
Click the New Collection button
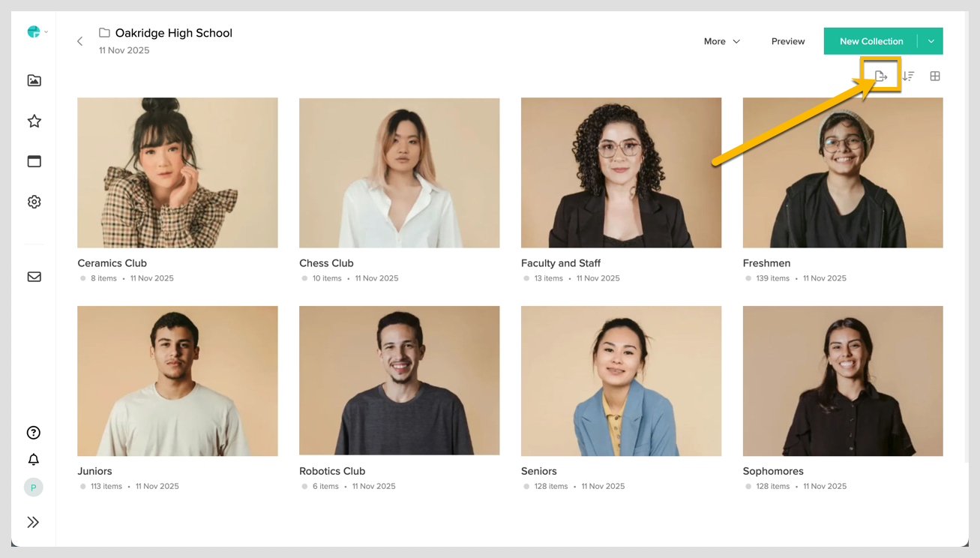871,41
